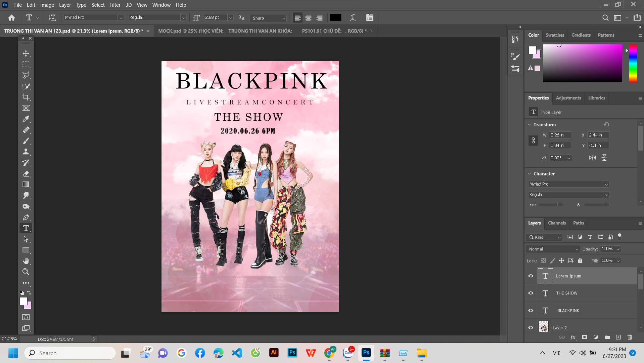The image size is (644, 363).
Task: Open Adobe Illustrator from taskbar
Action: click(274, 353)
